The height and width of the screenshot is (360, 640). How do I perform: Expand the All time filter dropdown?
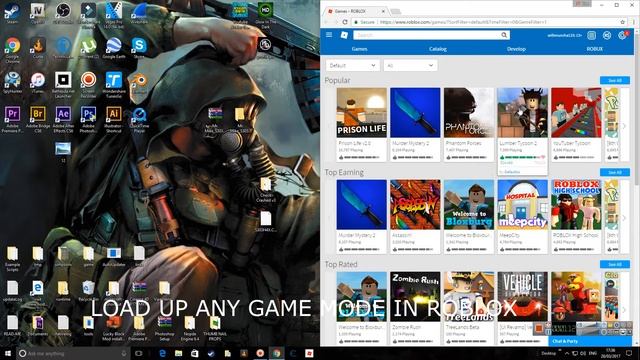pyautogui.click(x=410, y=65)
